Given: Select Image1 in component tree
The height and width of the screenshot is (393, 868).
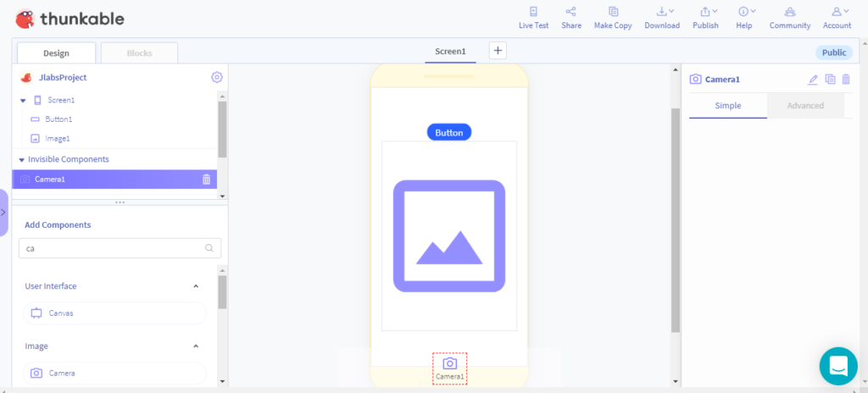Looking at the screenshot, I should tap(58, 138).
